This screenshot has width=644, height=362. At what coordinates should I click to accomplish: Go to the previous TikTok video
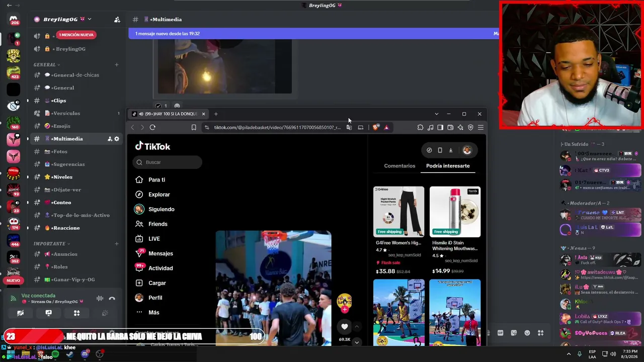coord(357,326)
